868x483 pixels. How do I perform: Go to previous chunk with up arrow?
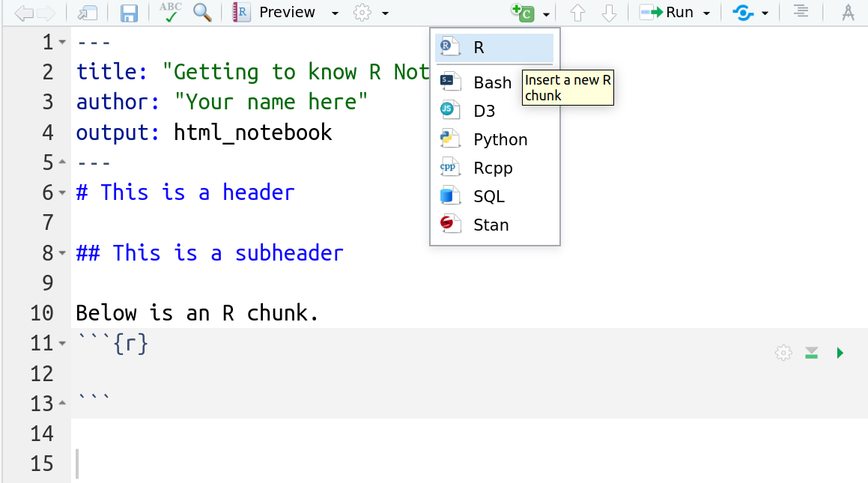pyautogui.click(x=577, y=13)
